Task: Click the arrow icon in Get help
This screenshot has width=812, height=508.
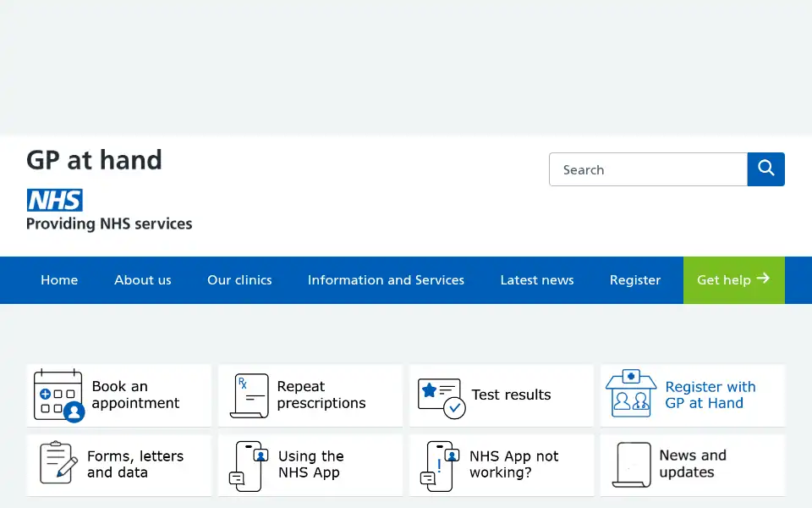Action: [763, 279]
